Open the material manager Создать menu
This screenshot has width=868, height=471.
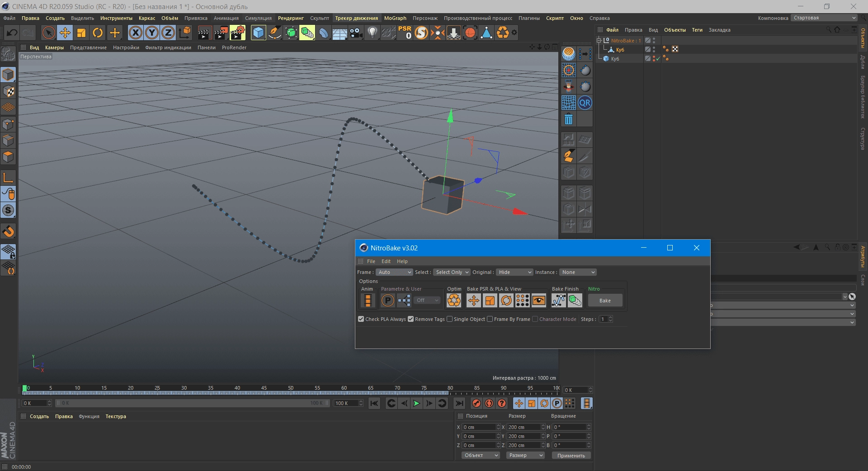39,416
